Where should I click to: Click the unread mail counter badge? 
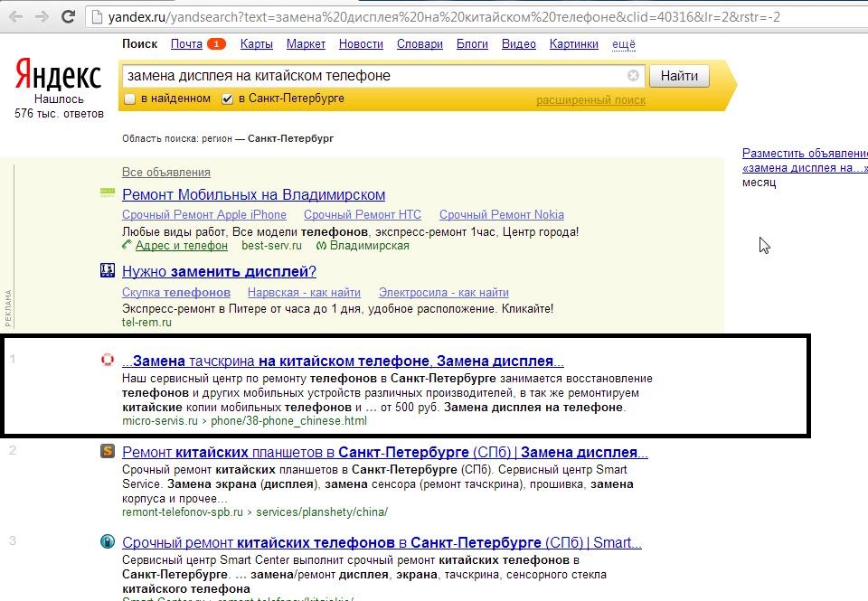point(216,43)
